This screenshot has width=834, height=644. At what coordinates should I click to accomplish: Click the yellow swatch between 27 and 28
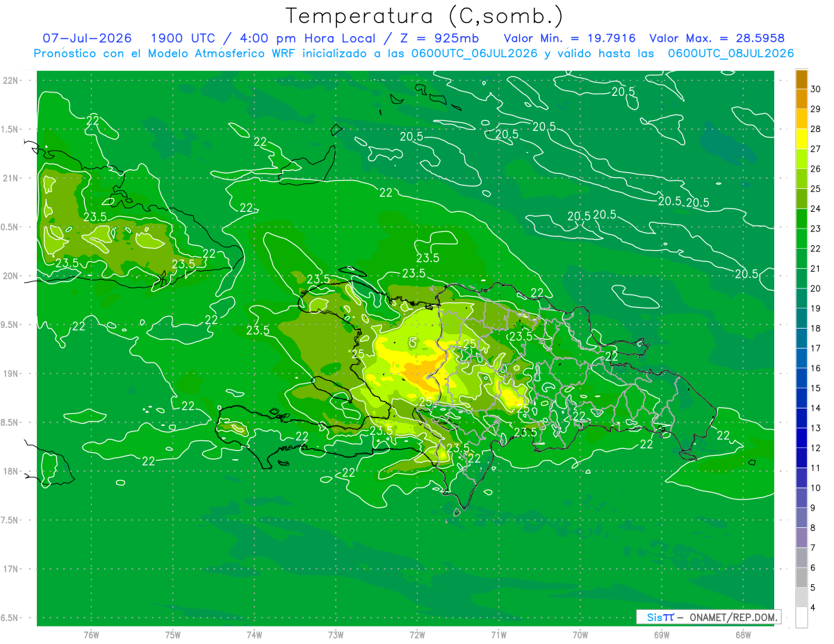coord(801,140)
